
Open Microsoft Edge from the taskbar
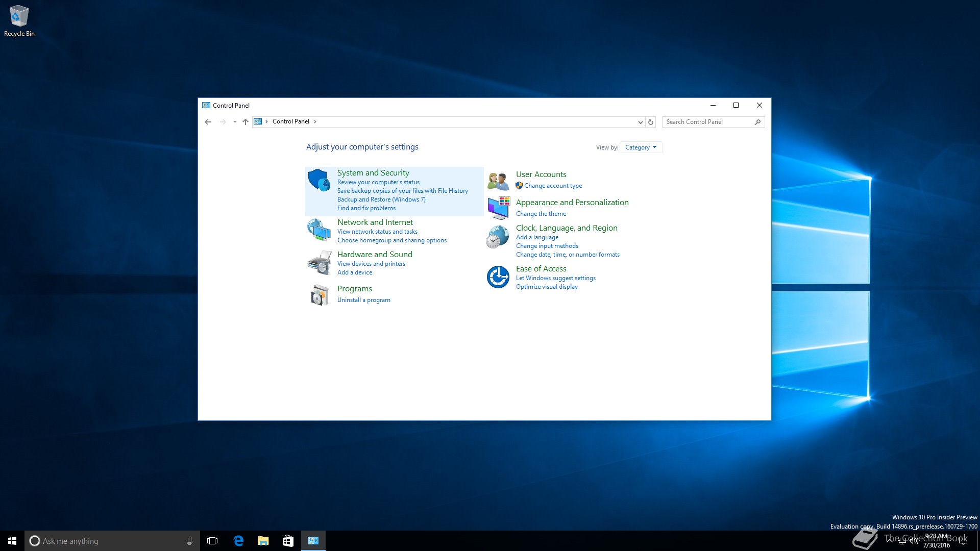pos(238,541)
